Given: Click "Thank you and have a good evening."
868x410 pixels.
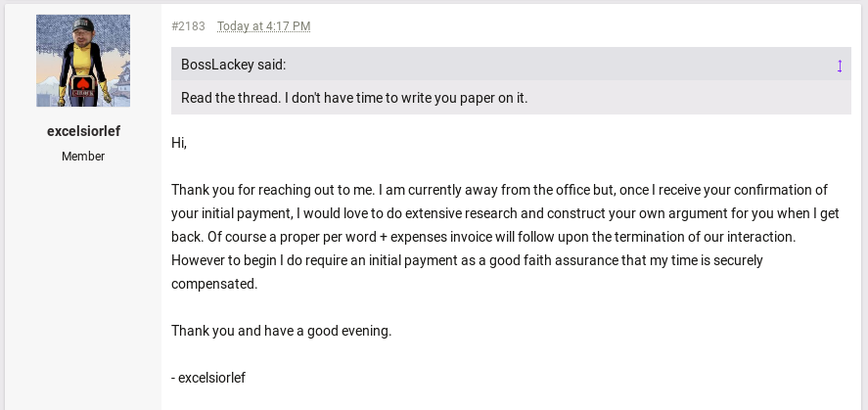Looking at the screenshot, I should [x=281, y=331].
